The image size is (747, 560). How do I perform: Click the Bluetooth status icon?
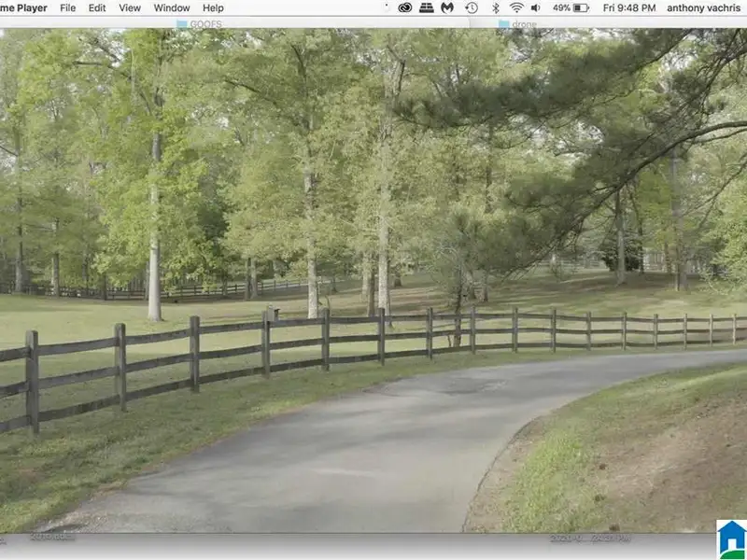coord(495,7)
